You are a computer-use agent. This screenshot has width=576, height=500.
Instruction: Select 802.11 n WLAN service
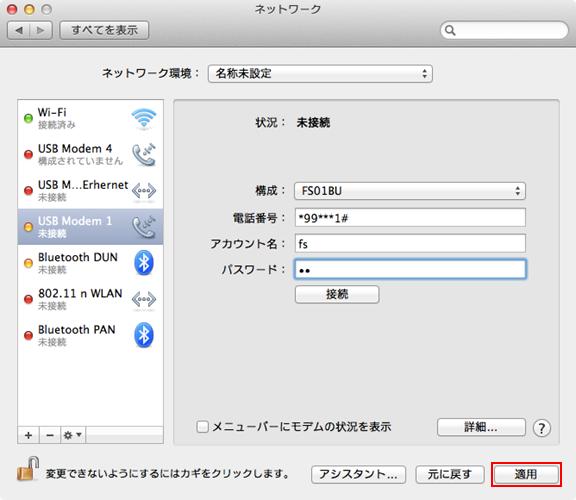tap(90, 299)
